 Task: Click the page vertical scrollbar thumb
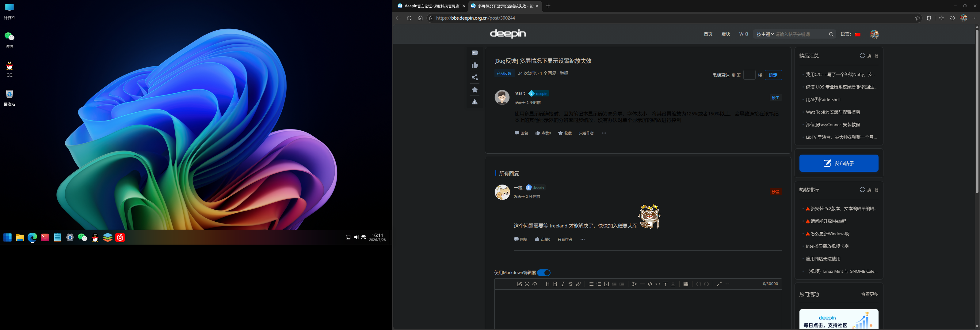pyautogui.click(x=977, y=111)
